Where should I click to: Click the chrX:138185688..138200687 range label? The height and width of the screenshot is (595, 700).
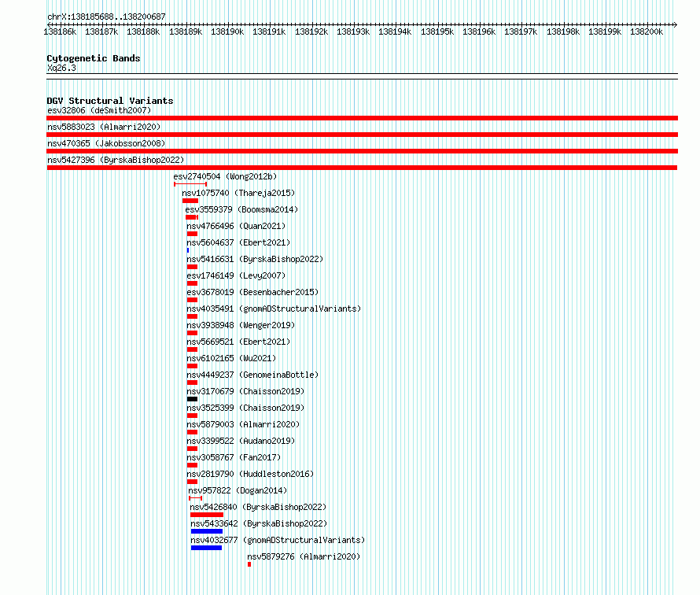pyautogui.click(x=106, y=17)
